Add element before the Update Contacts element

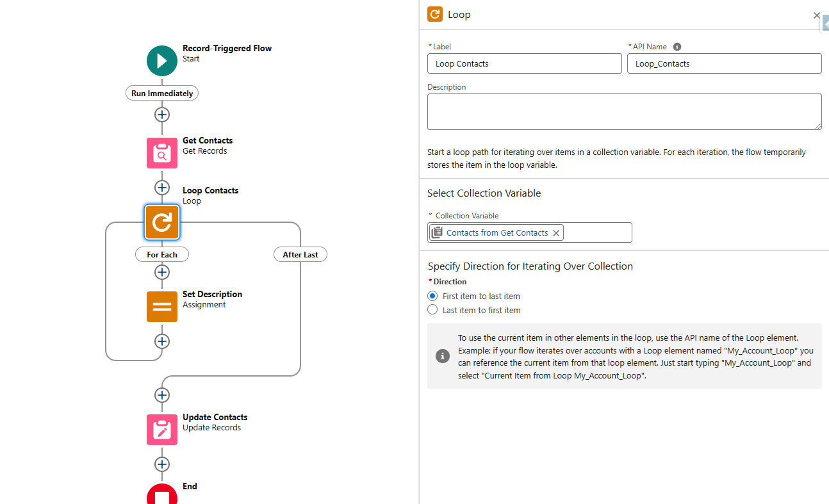coord(162,395)
